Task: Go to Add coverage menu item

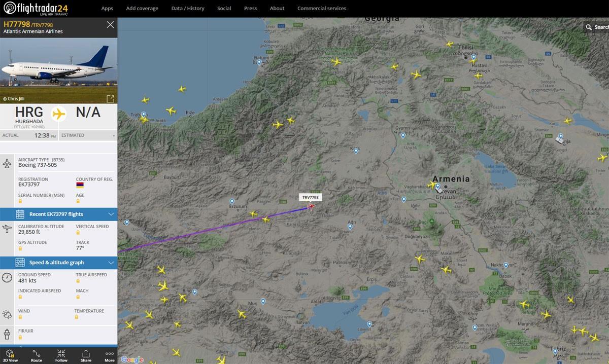Action: [x=142, y=9]
